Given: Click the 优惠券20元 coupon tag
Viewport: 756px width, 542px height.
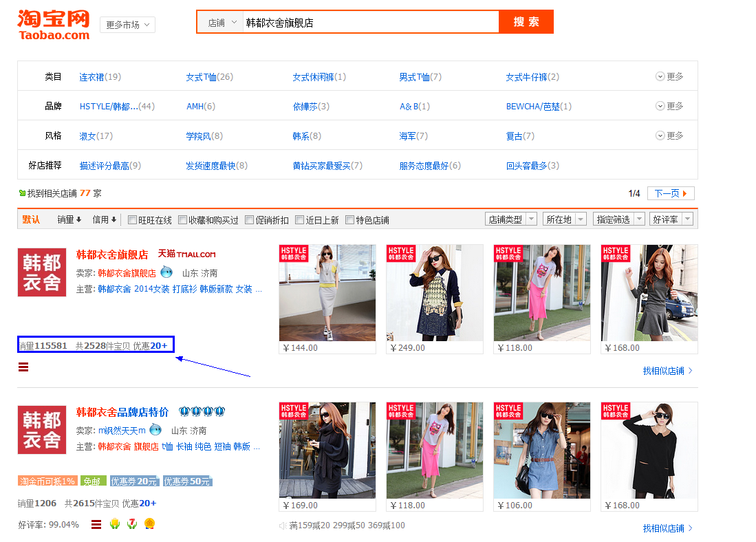Looking at the screenshot, I should [x=134, y=481].
